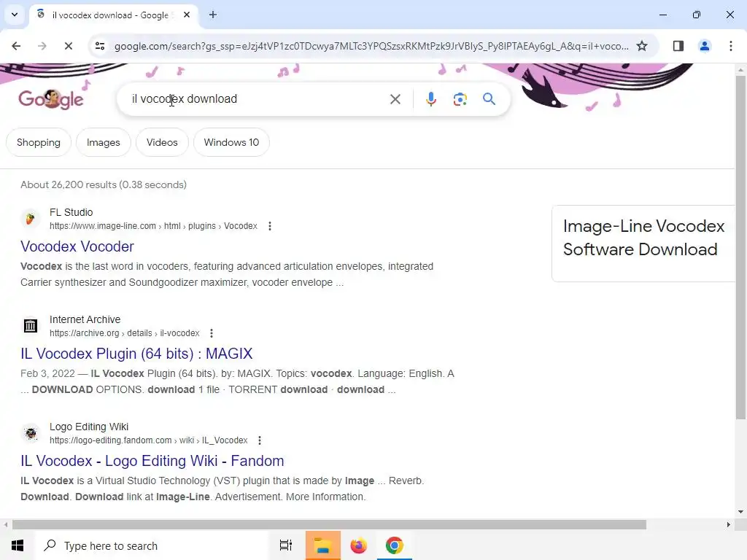Open the tab search dropdown arrow
The image size is (747, 560).
tap(15, 15)
